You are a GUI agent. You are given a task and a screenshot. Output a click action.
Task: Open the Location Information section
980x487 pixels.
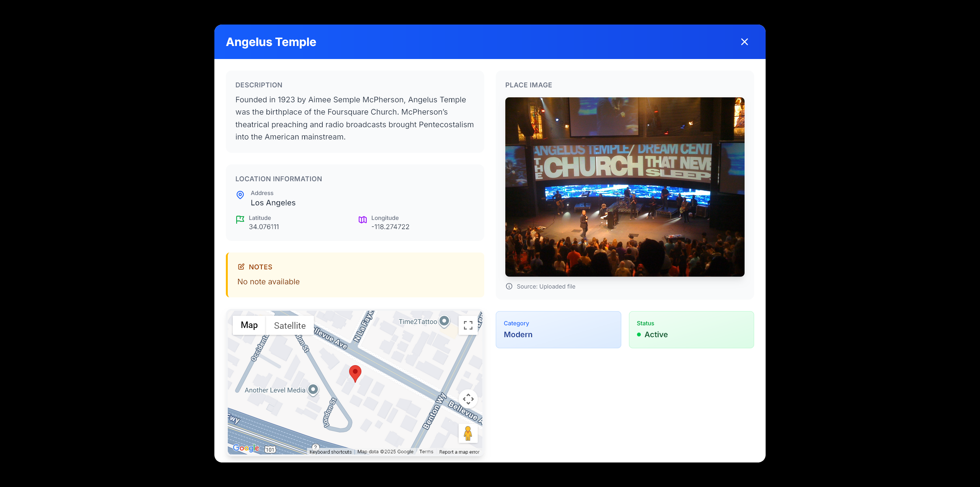click(278, 179)
